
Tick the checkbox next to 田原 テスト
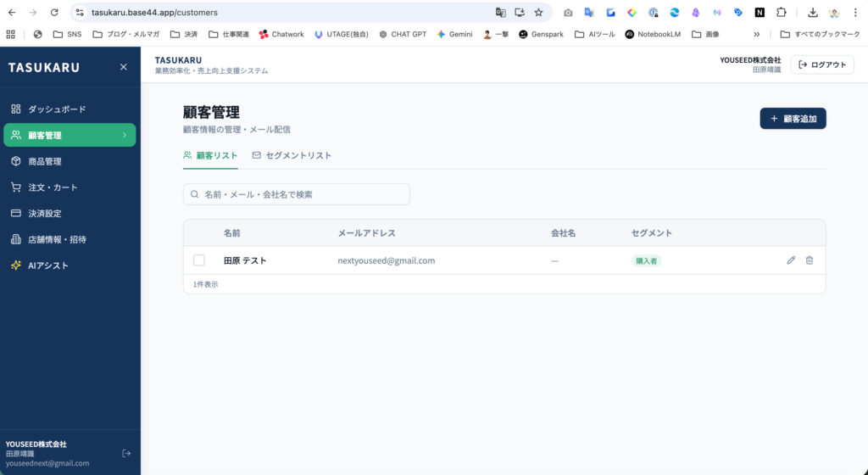199,260
